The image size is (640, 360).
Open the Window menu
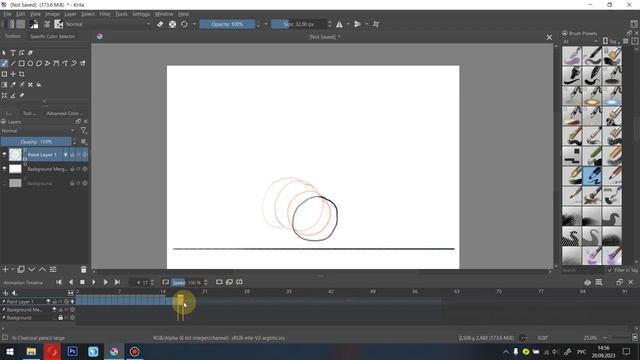click(164, 14)
